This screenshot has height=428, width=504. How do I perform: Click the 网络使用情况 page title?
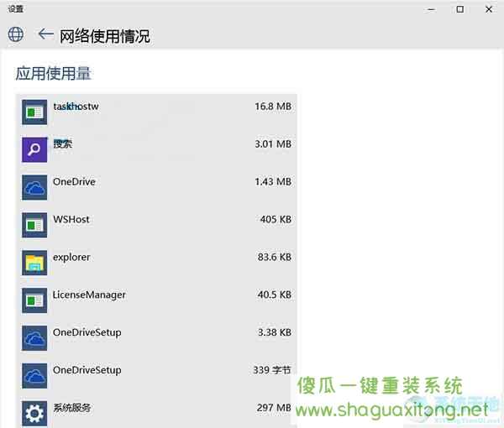pos(105,36)
